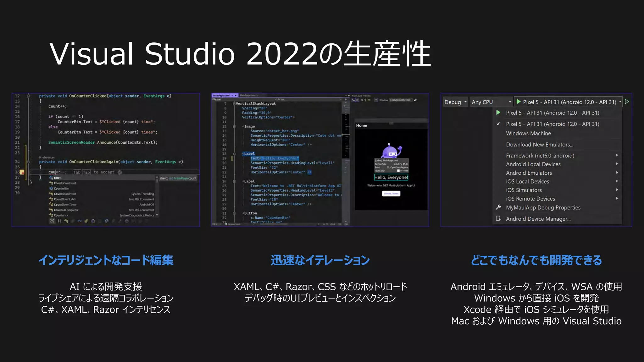Open the '0 references' CodeLens link

(x=47, y=157)
